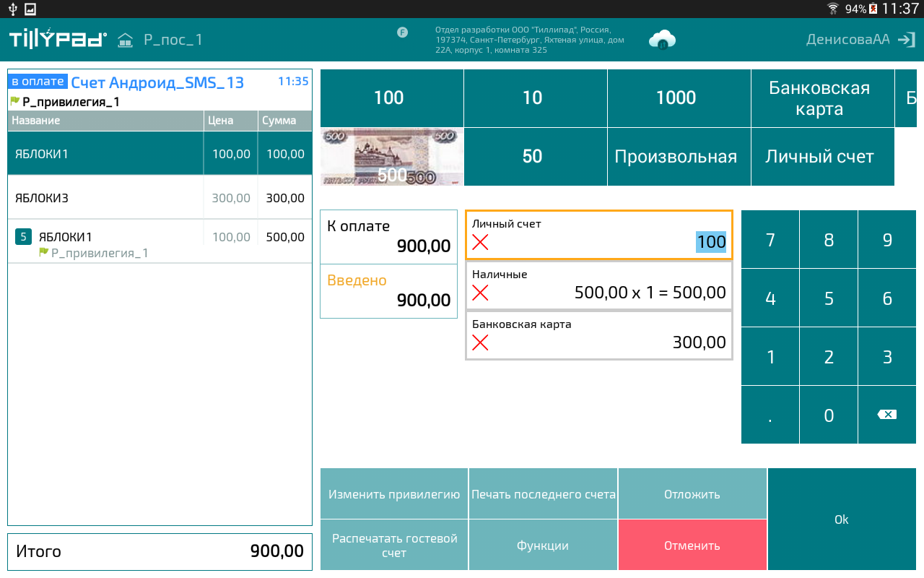Tap digit 5 on the keypad

tap(829, 298)
